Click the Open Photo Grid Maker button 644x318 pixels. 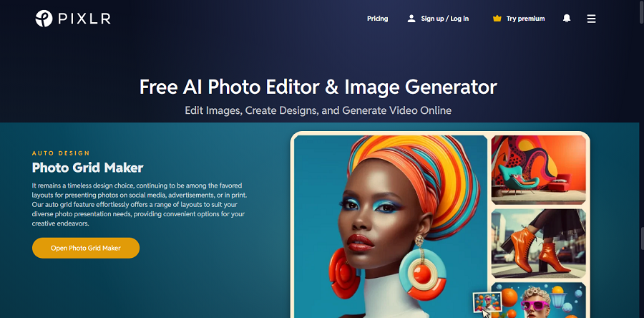[x=86, y=248]
